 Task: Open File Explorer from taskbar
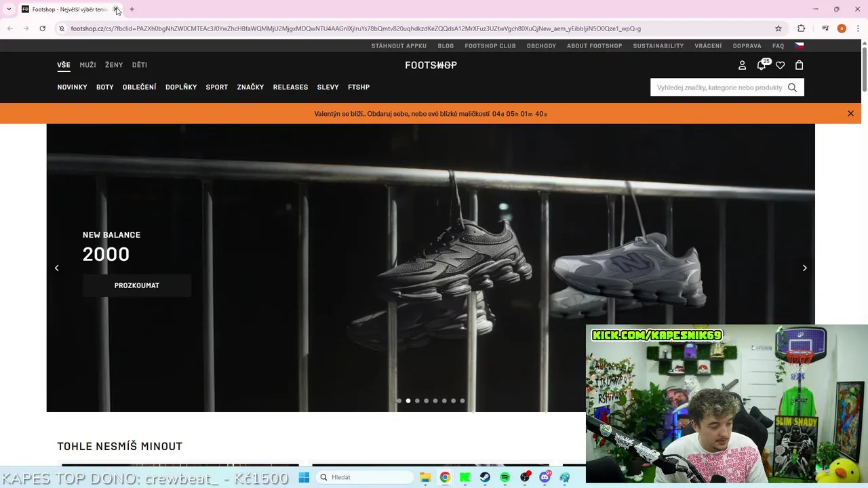point(425,477)
